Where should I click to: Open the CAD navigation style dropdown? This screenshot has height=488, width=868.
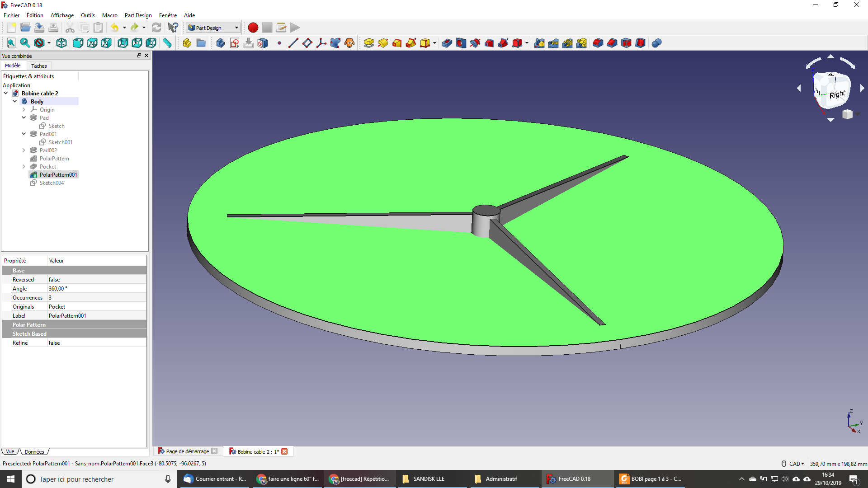(797, 464)
